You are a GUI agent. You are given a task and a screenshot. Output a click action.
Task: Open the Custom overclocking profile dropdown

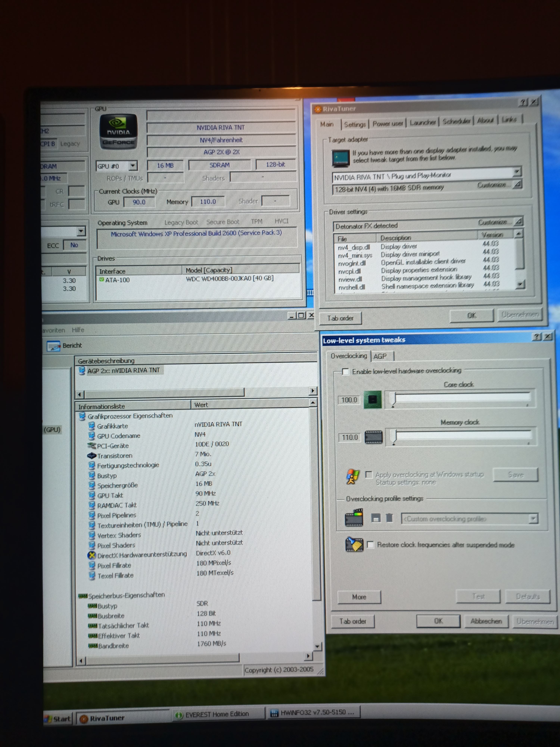coord(533,518)
